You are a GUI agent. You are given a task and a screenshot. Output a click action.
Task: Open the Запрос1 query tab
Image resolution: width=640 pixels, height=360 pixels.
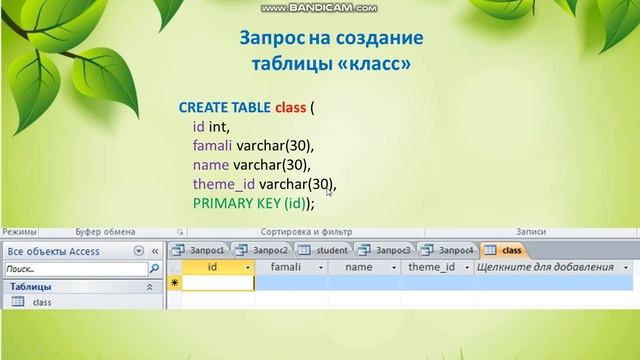pos(199,250)
